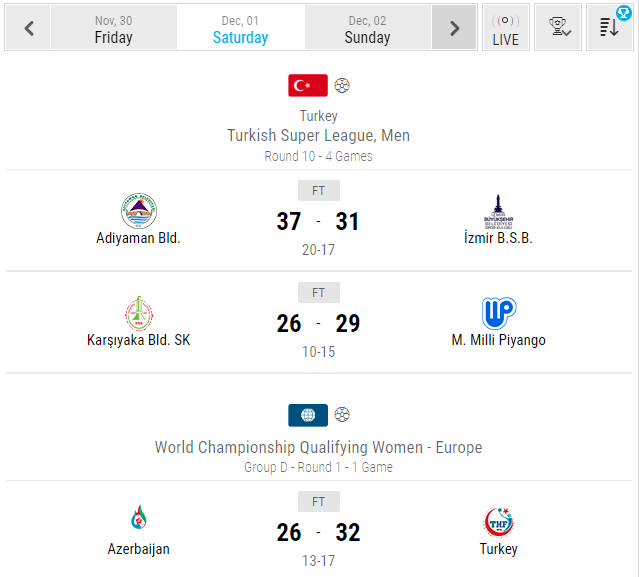Screen dimensions: 639x577
Task: Click the Turkey flag icon
Action: (x=308, y=86)
